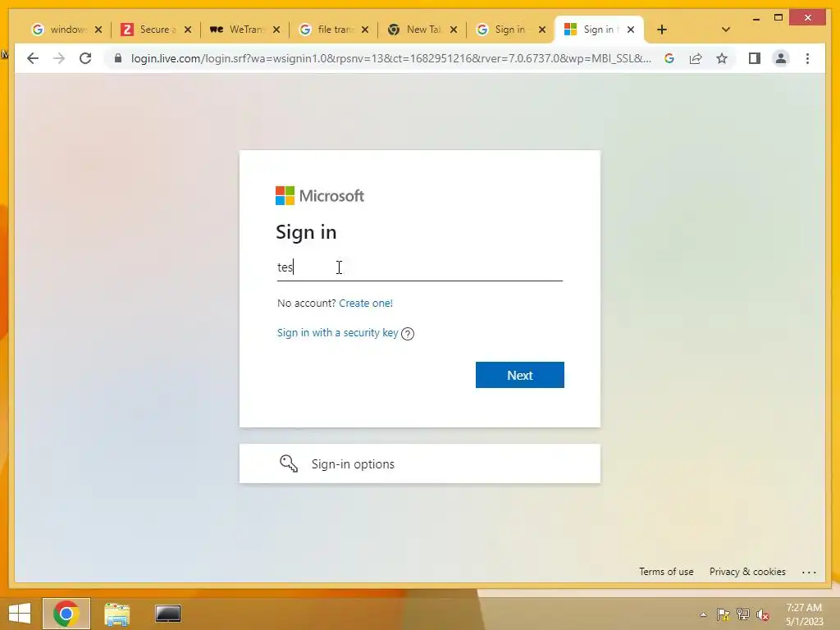The image size is (840, 630).
Task: Click the Google icon in address bar
Action: coord(669,58)
